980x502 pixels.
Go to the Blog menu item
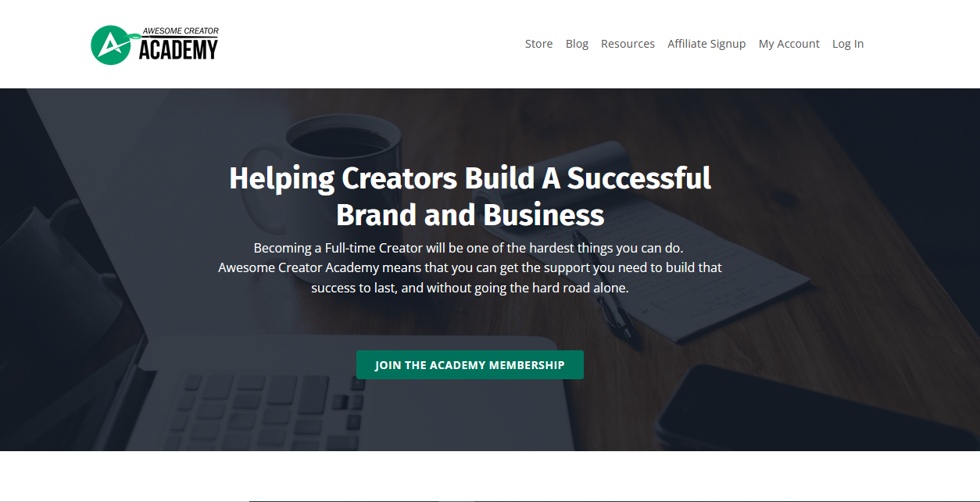point(577,44)
